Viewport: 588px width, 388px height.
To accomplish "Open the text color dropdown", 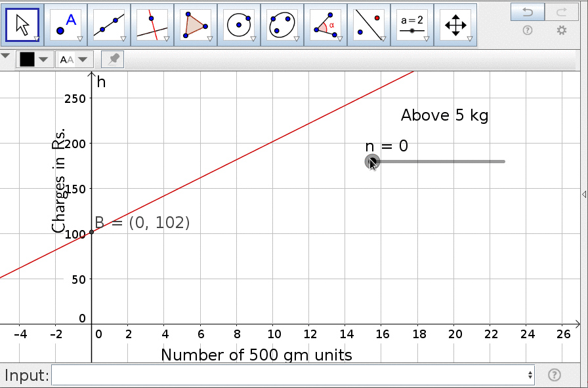I will click(x=42, y=58).
